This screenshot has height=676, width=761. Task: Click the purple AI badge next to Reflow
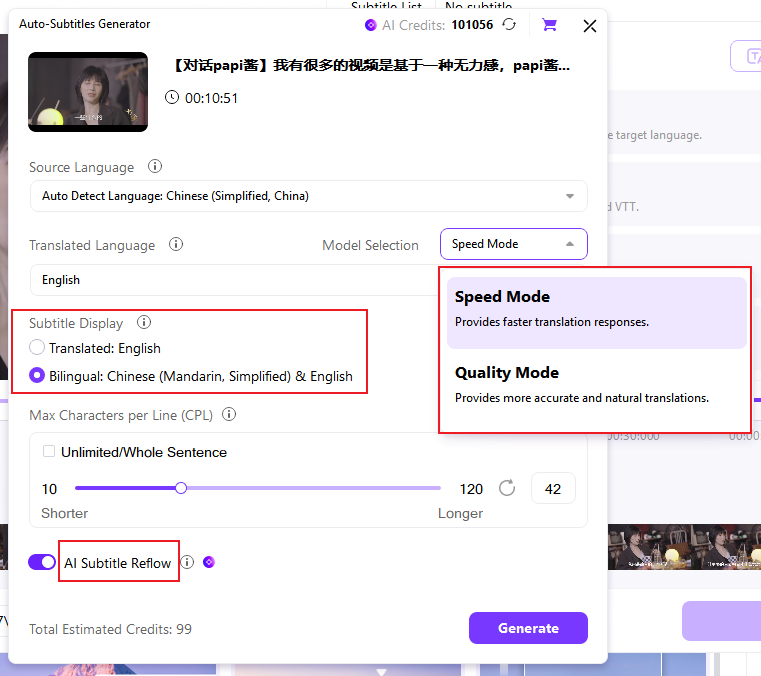pos(209,562)
